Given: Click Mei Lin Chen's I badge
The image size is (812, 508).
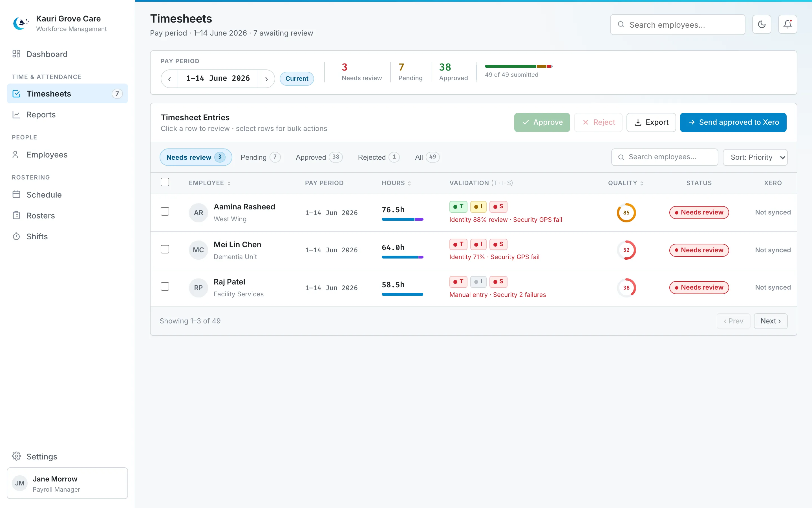Looking at the screenshot, I should [478, 244].
